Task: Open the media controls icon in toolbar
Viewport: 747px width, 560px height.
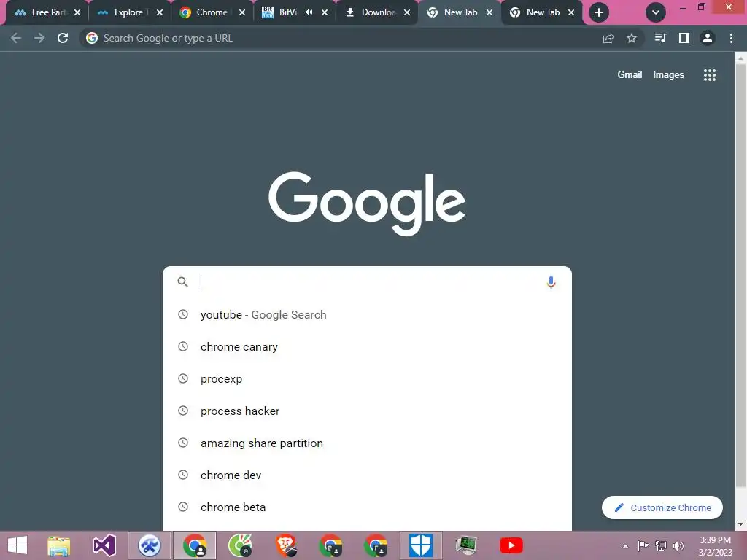Action: tap(660, 38)
